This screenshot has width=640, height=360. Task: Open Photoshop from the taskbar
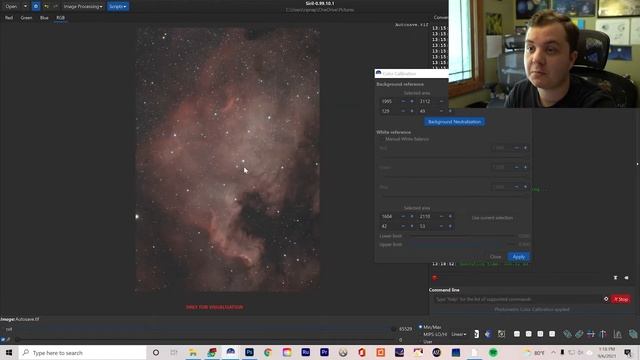[x=249, y=352]
